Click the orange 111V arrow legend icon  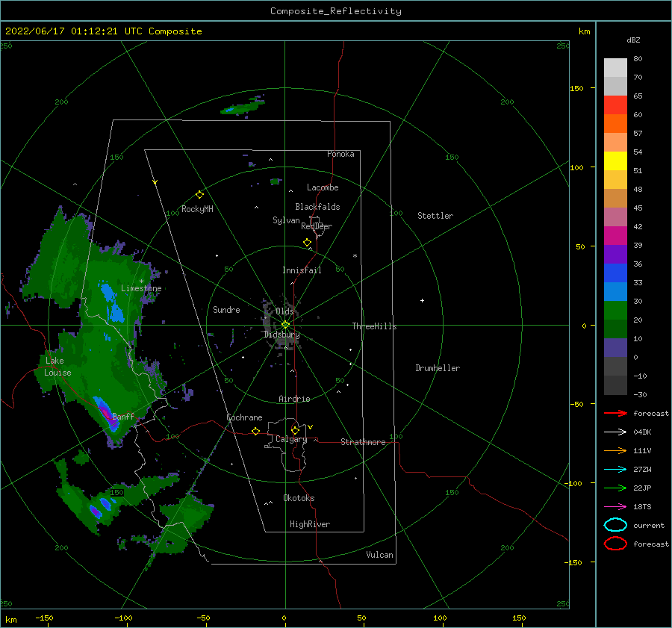[615, 450]
